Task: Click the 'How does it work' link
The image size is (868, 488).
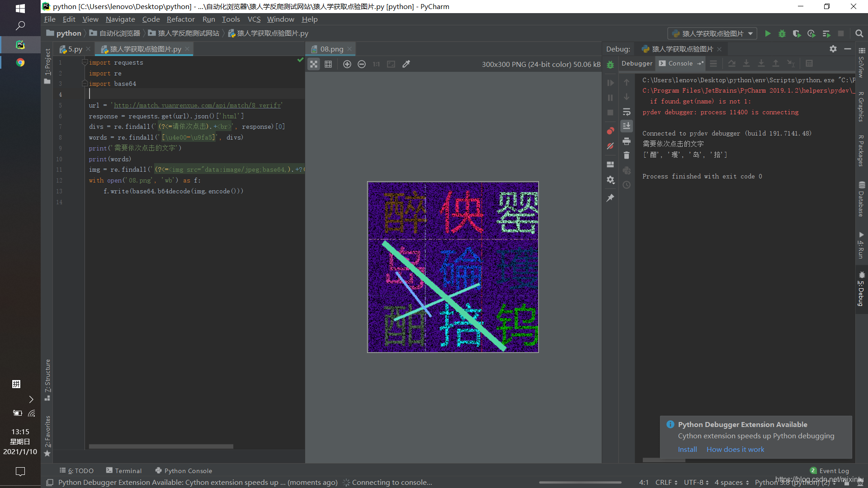Action: point(735,449)
